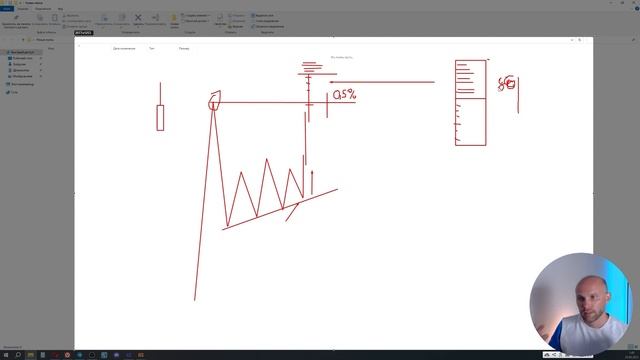Click the Open command in ribbon
Viewport: 640px width, 360px height.
(x=237, y=16)
